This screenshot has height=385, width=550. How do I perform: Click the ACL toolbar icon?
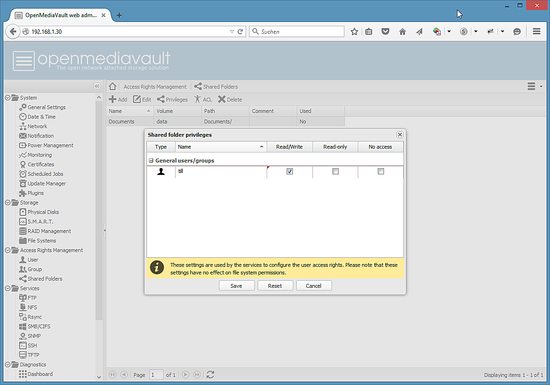[x=197, y=99]
